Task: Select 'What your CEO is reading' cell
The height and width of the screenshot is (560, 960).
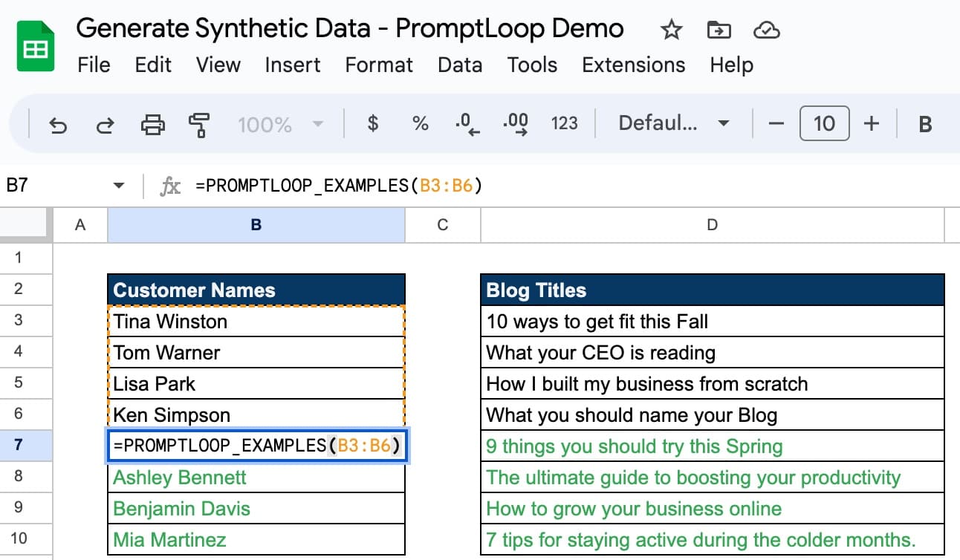Action: pyautogui.click(x=713, y=352)
